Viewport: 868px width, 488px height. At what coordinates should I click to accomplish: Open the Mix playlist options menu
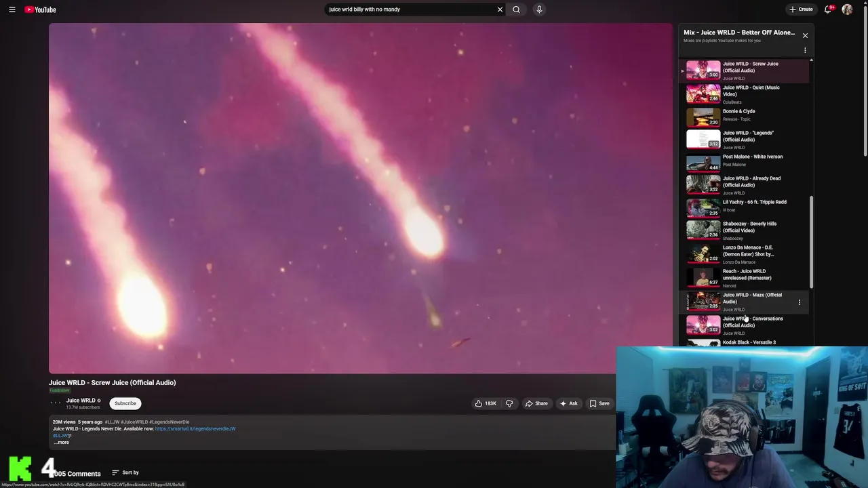[x=805, y=50]
